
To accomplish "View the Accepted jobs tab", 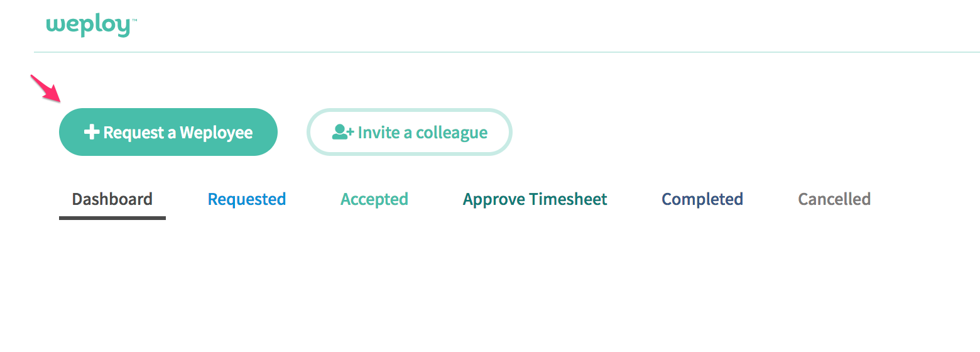I will point(374,199).
